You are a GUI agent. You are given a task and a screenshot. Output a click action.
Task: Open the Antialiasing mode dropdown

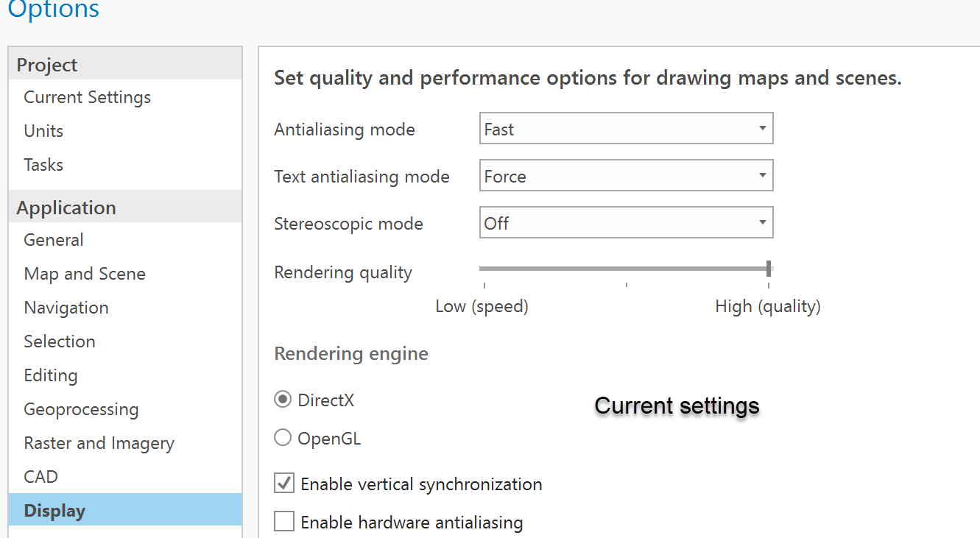pos(626,129)
